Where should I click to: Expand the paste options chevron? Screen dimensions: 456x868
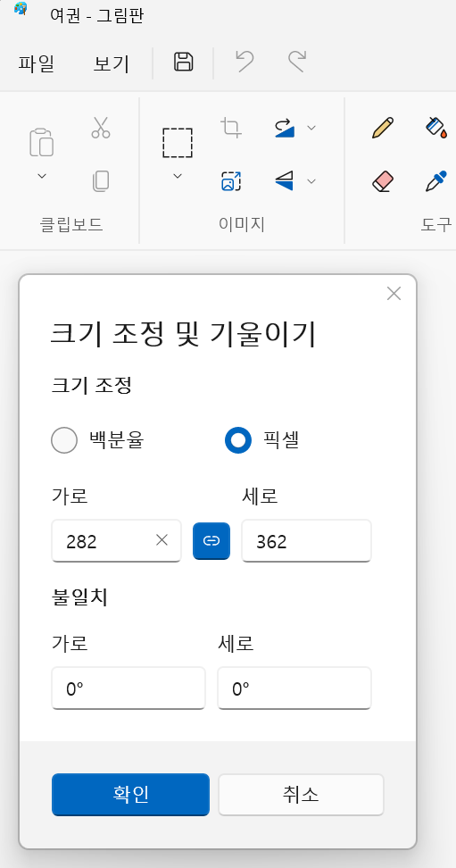click(42, 176)
